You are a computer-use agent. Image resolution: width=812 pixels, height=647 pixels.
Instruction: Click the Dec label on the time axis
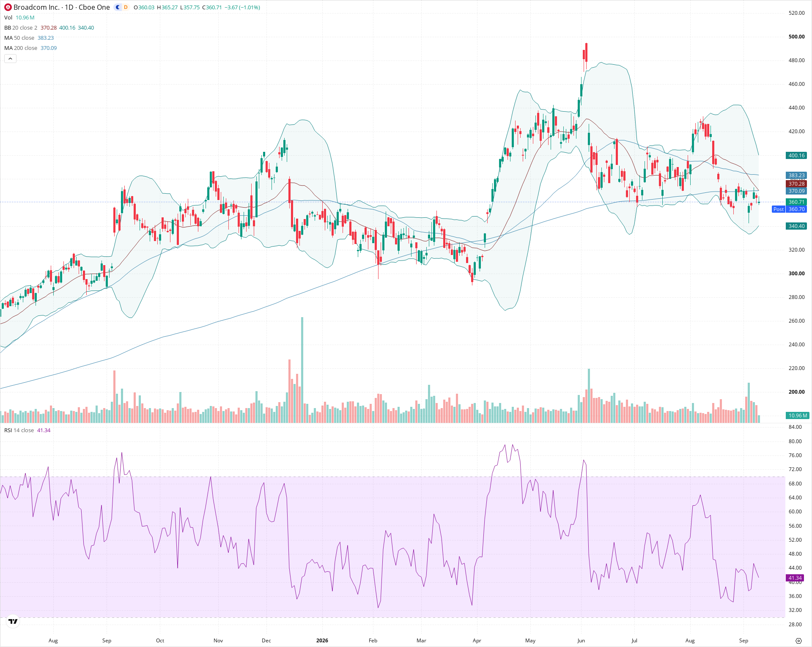pos(266,641)
